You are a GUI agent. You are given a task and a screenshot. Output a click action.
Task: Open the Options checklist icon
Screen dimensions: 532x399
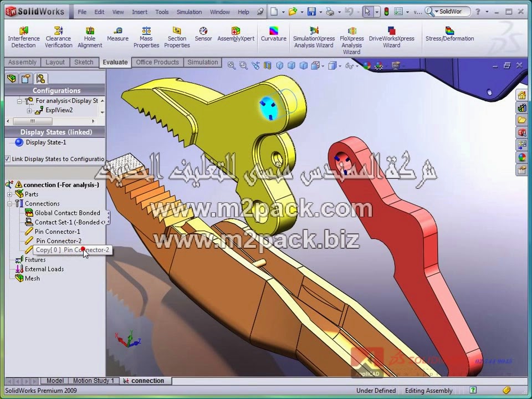pyautogui.click(x=398, y=12)
